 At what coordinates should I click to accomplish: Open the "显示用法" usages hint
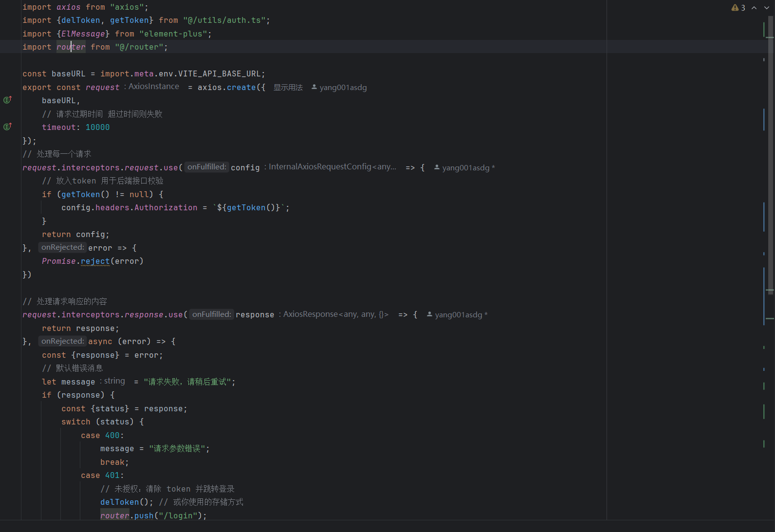pos(288,88)
